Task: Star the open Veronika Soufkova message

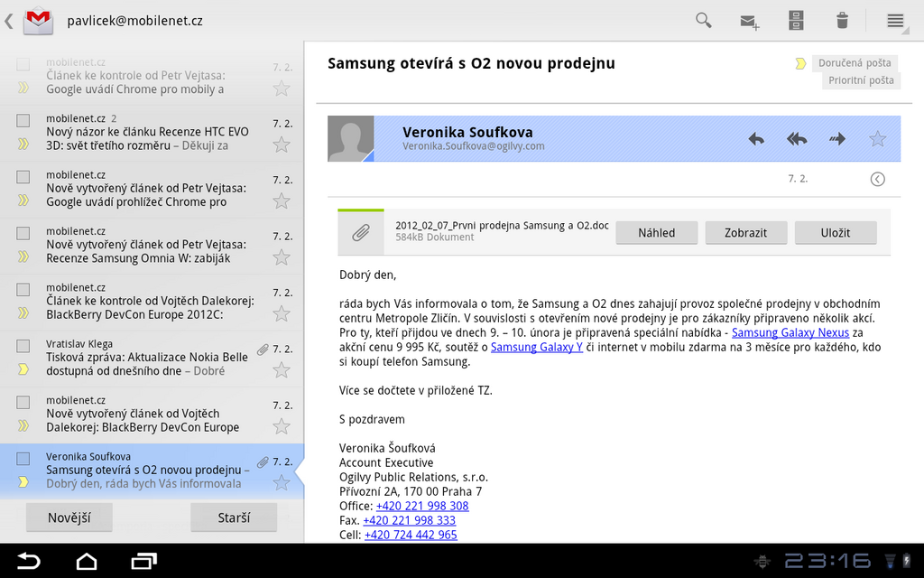Action: [876, 138]
